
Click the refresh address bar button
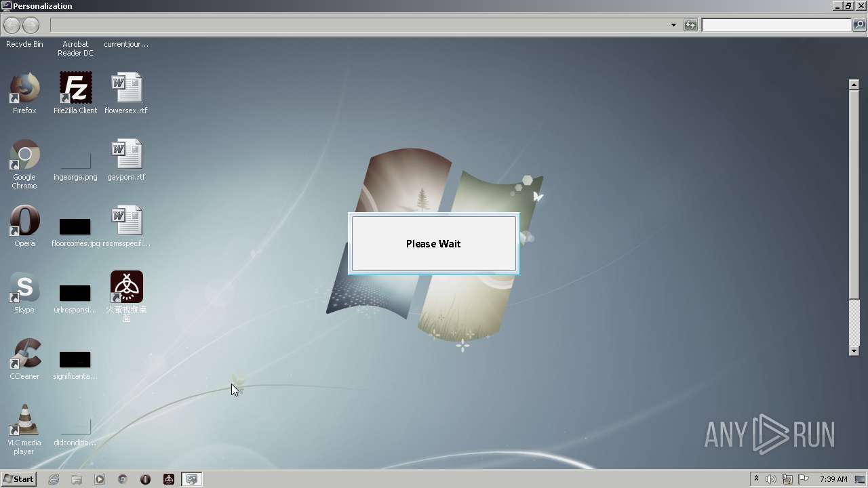[690, 25]
